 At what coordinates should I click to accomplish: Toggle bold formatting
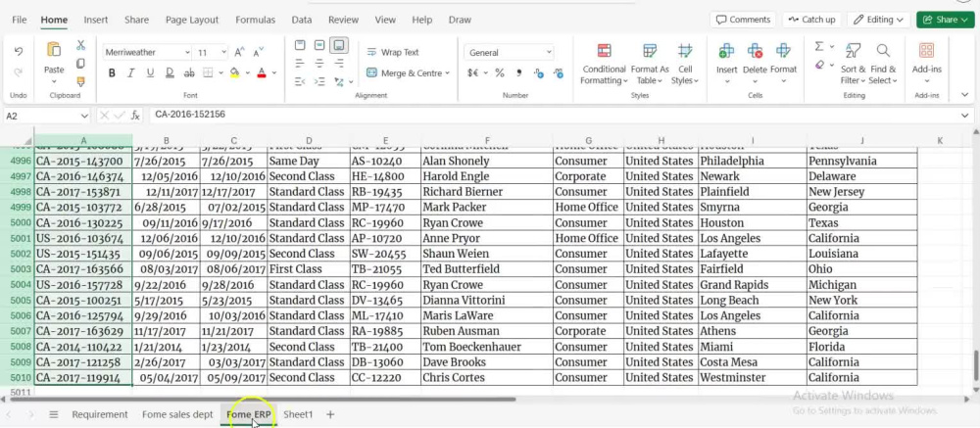(x=112, y=73)
